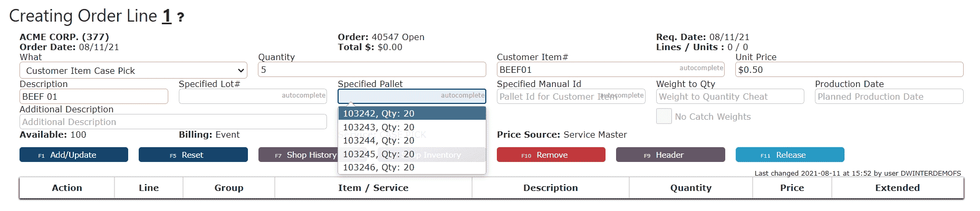Toggle the No Catch Weights checkbox
This screenshot has width=980, height=211.
point(664,116)
